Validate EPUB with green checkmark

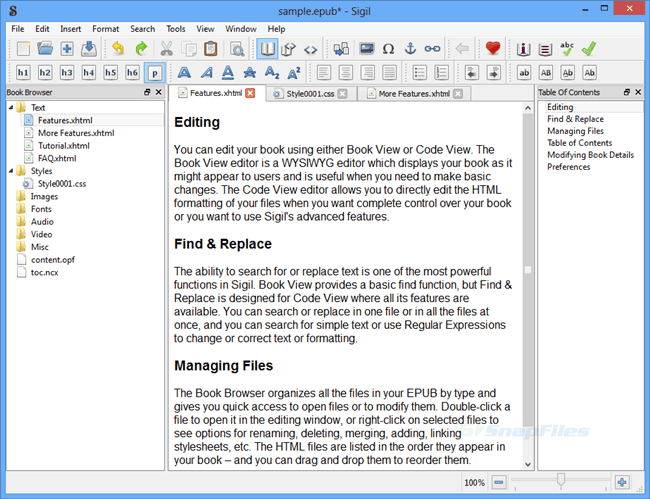(589, 49)
